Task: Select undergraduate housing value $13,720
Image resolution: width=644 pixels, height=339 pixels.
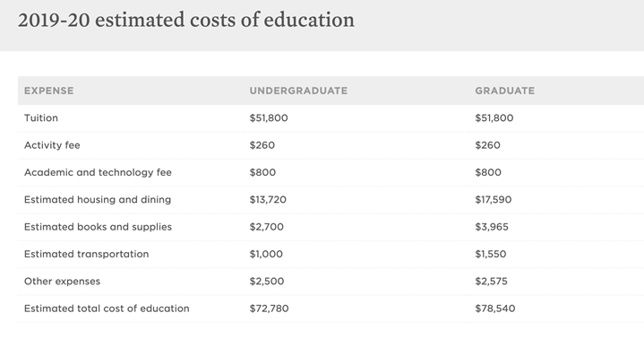Action: pyautogui.click(x=268, y=199)
